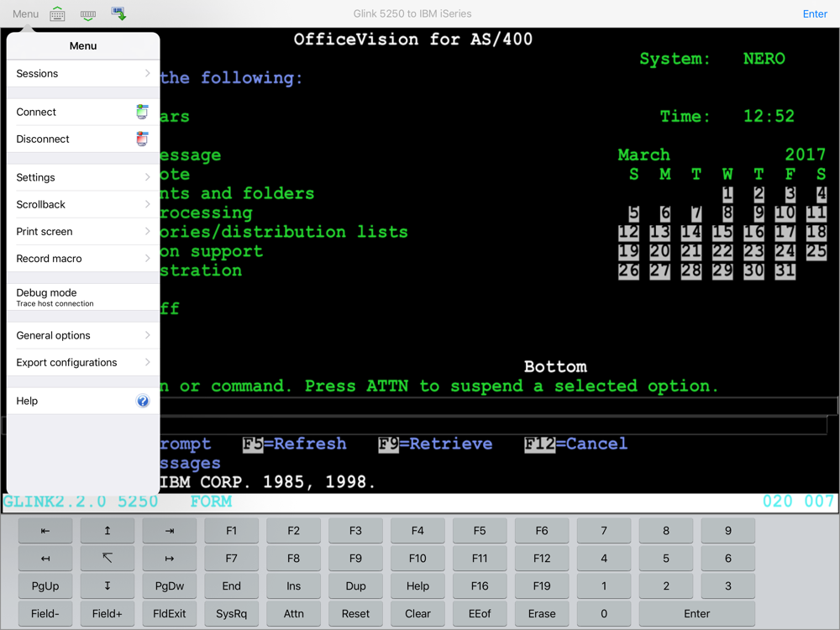840x630 pixels.
Task: Click the home diagonal arrow key
Action: [x=108, y=559]
